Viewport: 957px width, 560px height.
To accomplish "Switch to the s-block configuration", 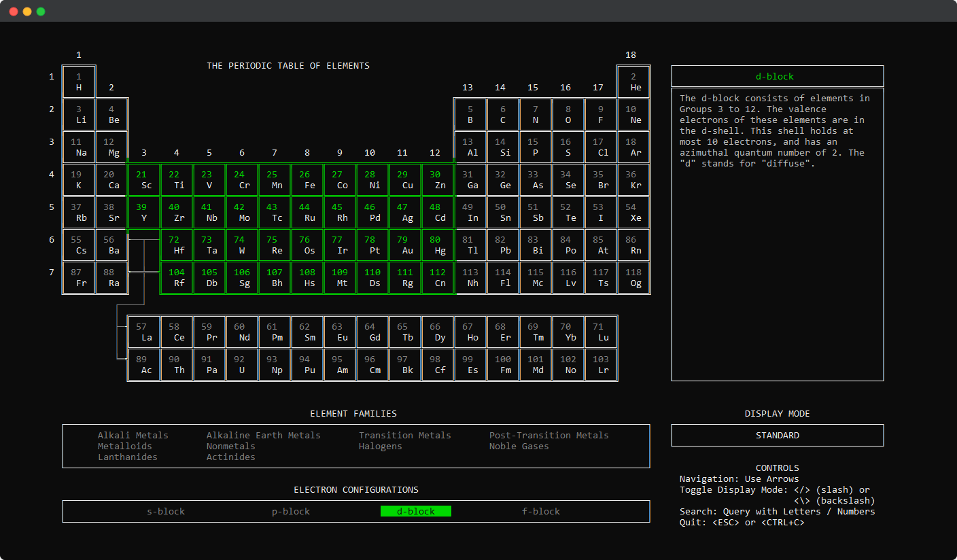I will point(166,511).
